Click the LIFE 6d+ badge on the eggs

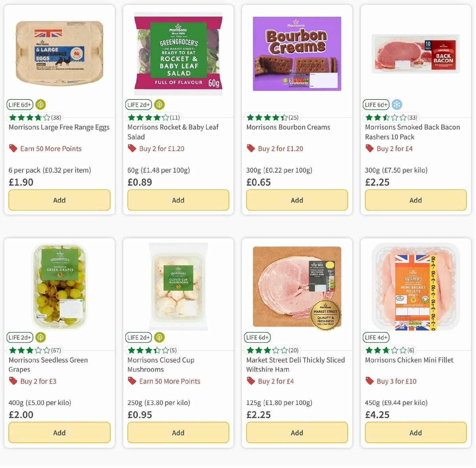(x=19, y=104)
